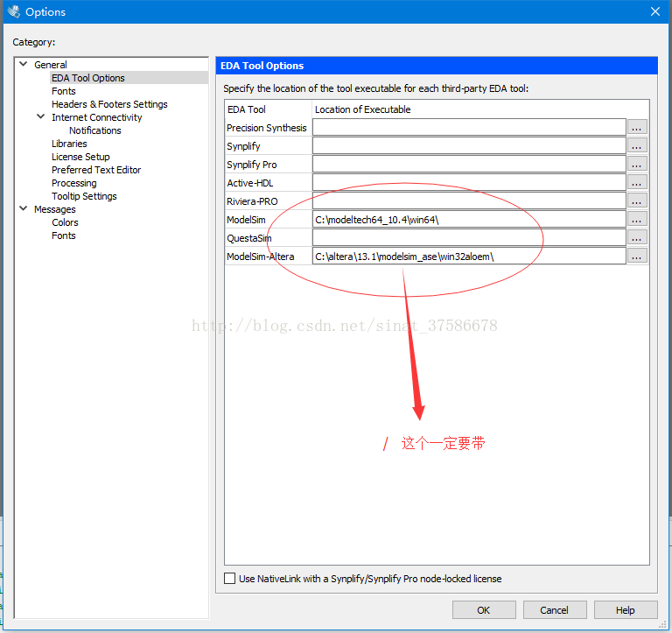Open Tooltip Settings category
Image resolution: width=672 pixels, height=633 pixels.
pyautogui.click(x=84, y=196)
